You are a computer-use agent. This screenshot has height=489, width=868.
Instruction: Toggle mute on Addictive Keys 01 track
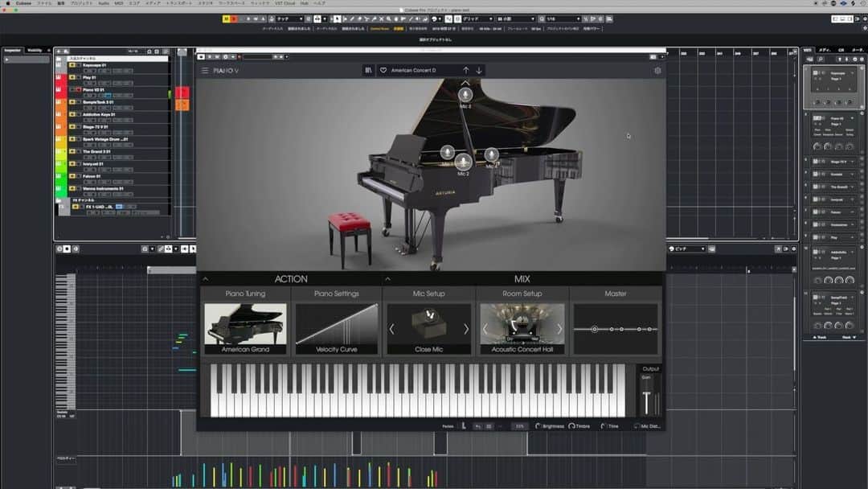click(x=72, y=115)
